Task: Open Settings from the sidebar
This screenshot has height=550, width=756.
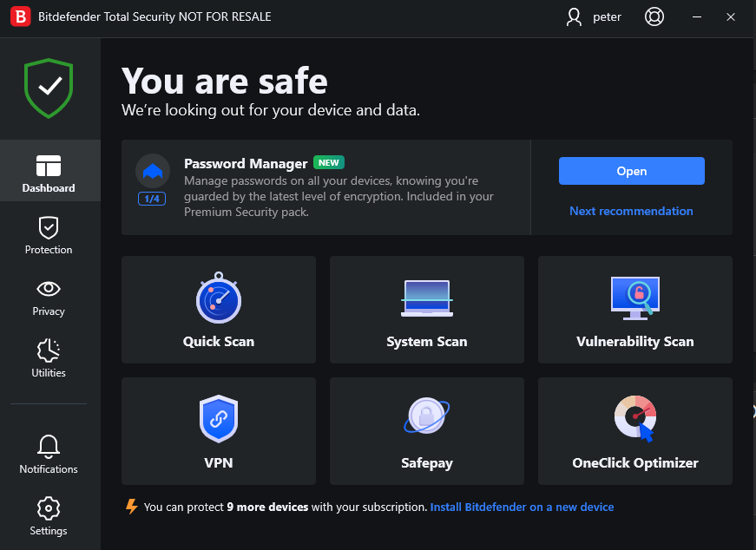Action: pos(49,517)
